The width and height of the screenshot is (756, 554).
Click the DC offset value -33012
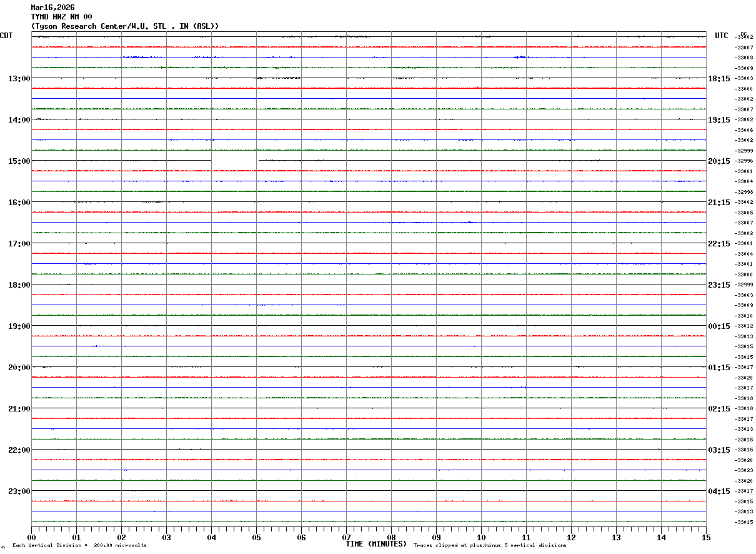744,326
